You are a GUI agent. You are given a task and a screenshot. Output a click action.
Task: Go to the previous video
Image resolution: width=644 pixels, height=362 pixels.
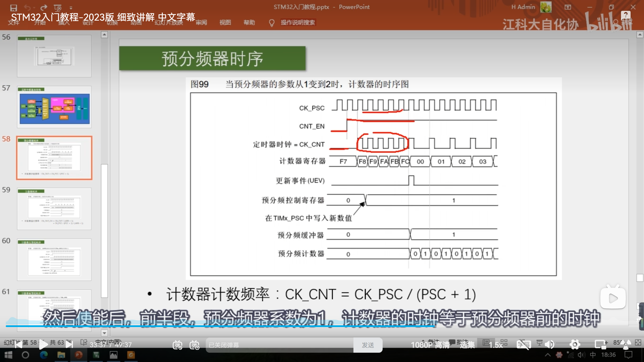pos(18,345)
